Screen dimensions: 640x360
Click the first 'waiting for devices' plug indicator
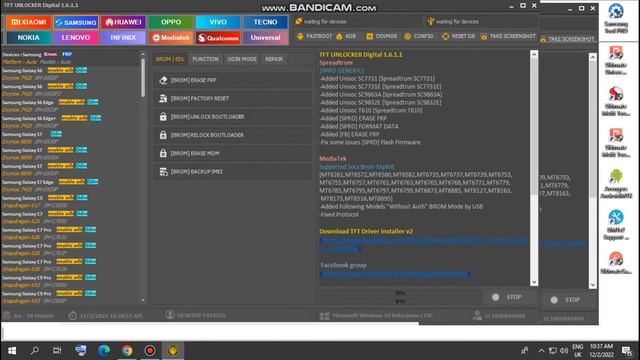tap(298, 22)
